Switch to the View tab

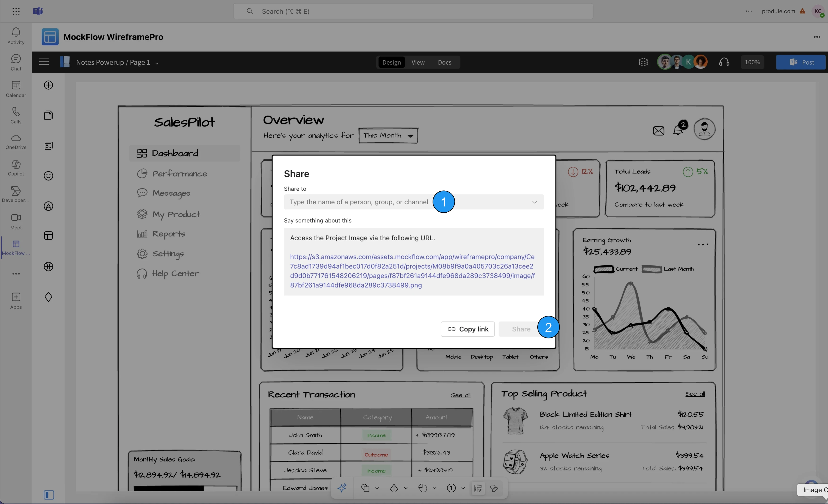pos(418,62)
